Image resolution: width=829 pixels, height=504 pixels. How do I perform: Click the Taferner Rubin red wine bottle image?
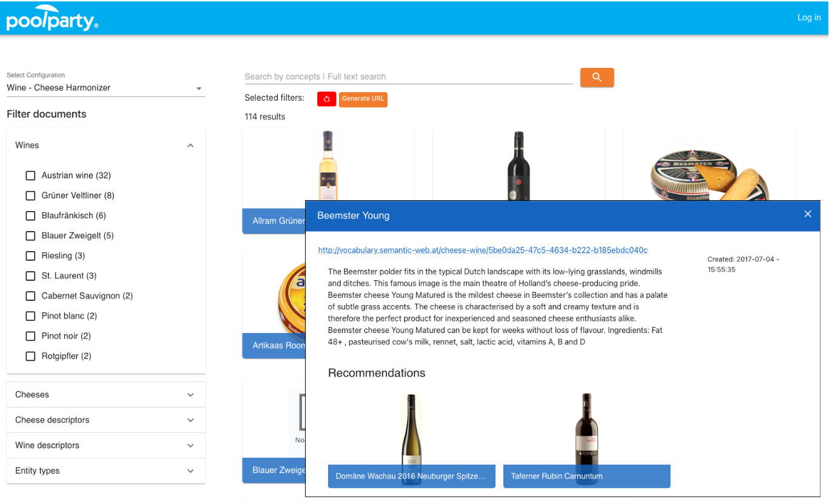[x=586, y=429]
